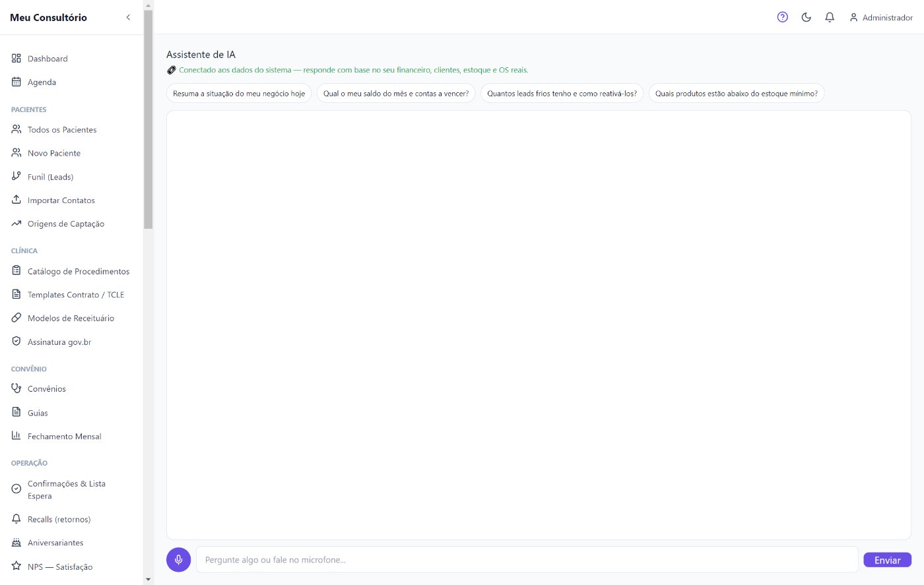
Task: Click the Importar Contatos upload icon
Action: tap(16, 199)
